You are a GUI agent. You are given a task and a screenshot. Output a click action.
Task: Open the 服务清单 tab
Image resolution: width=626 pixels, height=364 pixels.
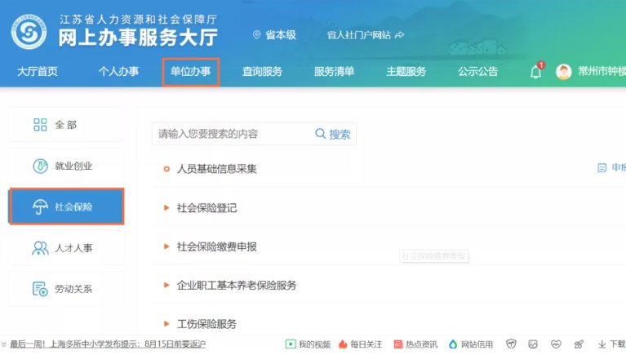334,72
